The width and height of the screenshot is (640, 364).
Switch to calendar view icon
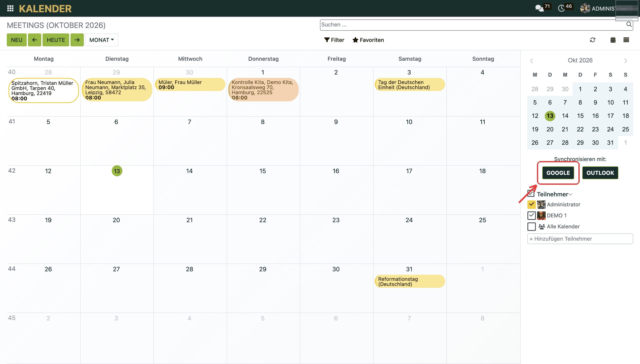pyautogui.click(x=613, y=40)
